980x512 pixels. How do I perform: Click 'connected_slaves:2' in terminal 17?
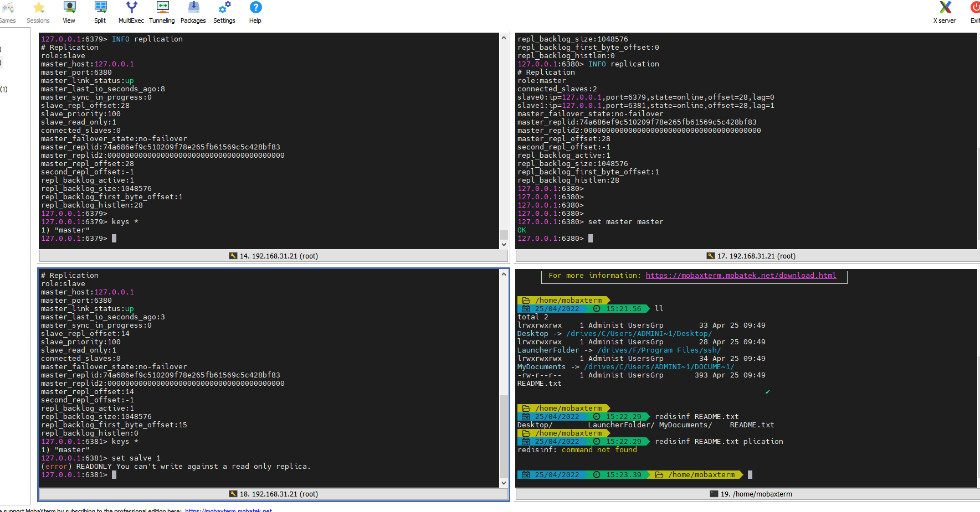click(x=557, y=89)
